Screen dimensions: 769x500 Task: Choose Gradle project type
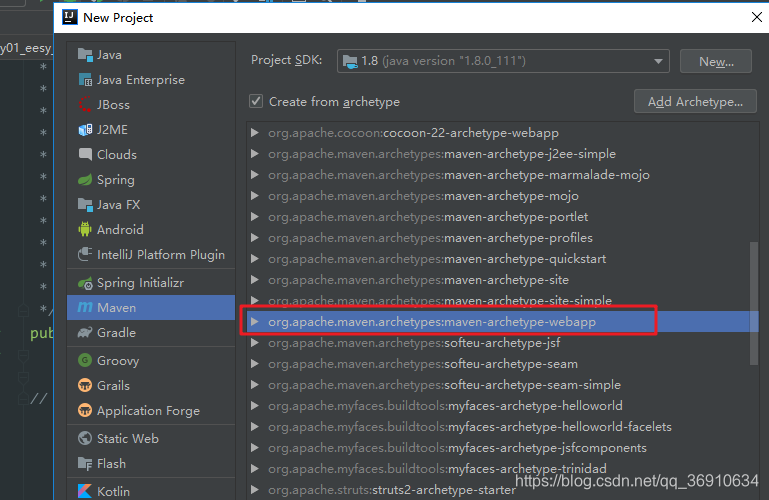click(151, 333)
